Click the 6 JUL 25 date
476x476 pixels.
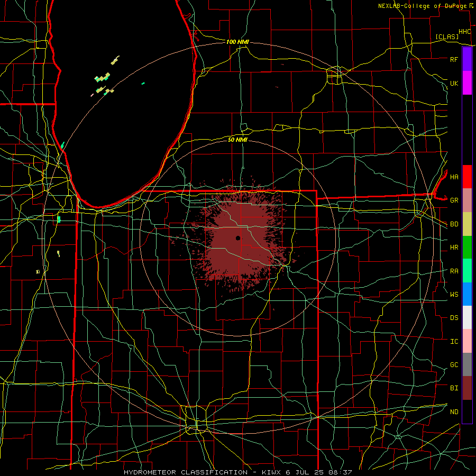(x=306, y=472)
